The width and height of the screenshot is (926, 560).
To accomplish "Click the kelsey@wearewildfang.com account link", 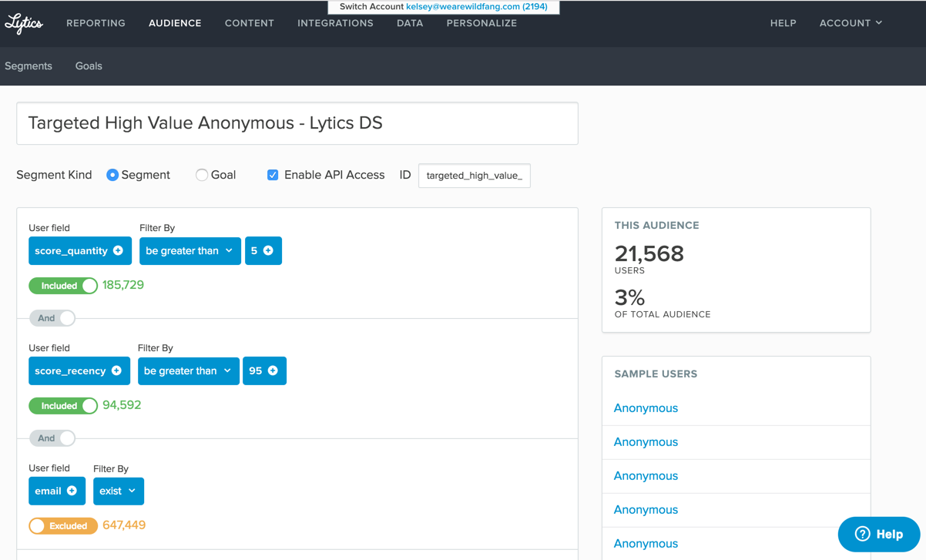I will coord(477,6).
